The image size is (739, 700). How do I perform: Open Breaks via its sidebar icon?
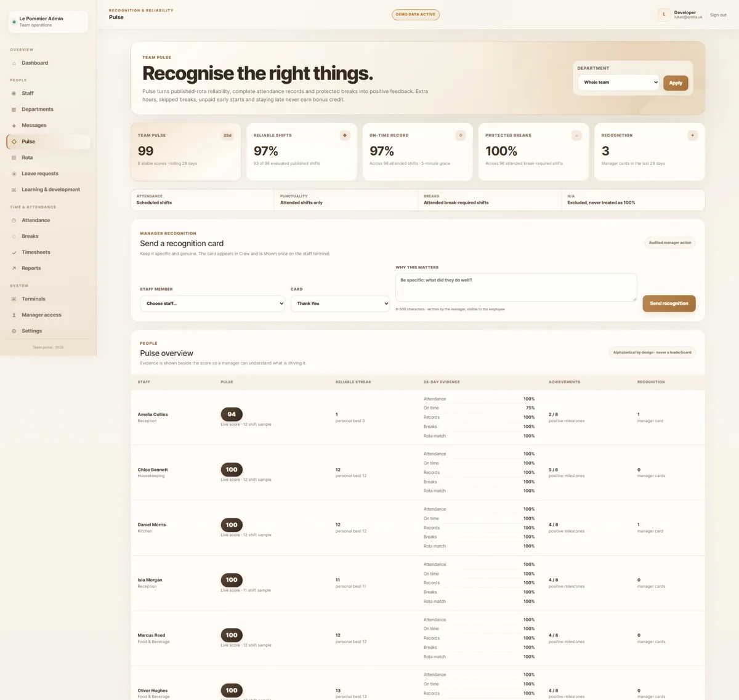[14, 236]
